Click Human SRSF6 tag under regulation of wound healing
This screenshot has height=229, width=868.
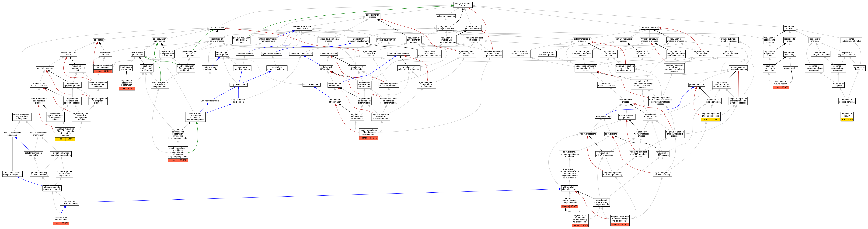click(781, 88)
